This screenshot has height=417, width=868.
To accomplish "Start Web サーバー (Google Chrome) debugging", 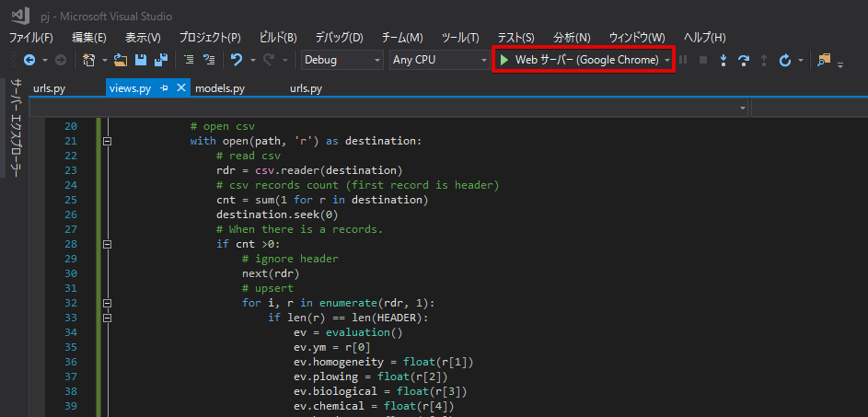I will pos(580,60).
